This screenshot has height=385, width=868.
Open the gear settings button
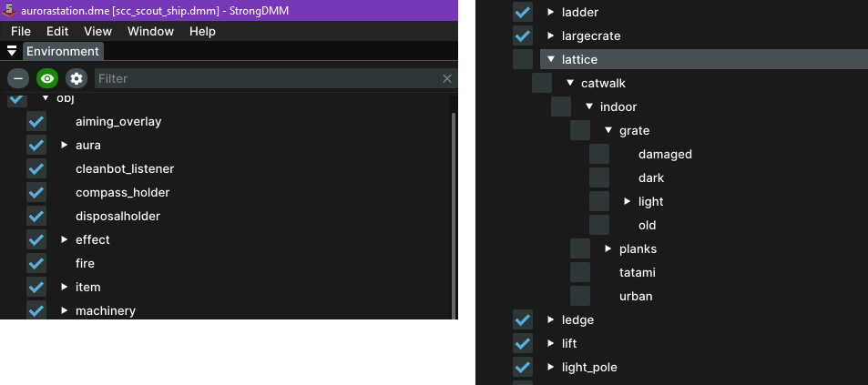(x=76, y=78)
